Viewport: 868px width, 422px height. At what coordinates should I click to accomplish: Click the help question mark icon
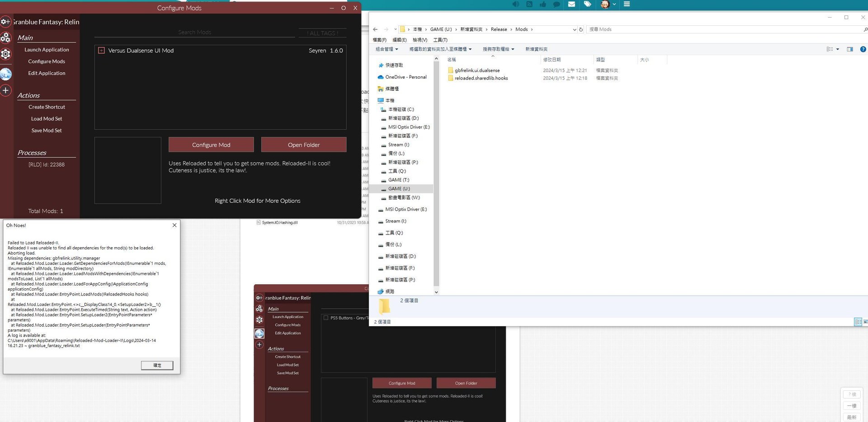(863, 49)
